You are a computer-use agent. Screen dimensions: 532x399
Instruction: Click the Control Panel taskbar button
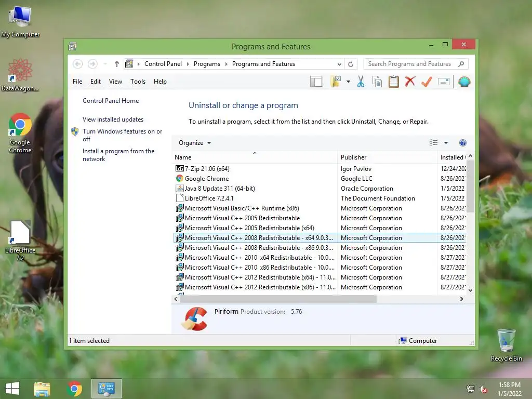[106, 389]
